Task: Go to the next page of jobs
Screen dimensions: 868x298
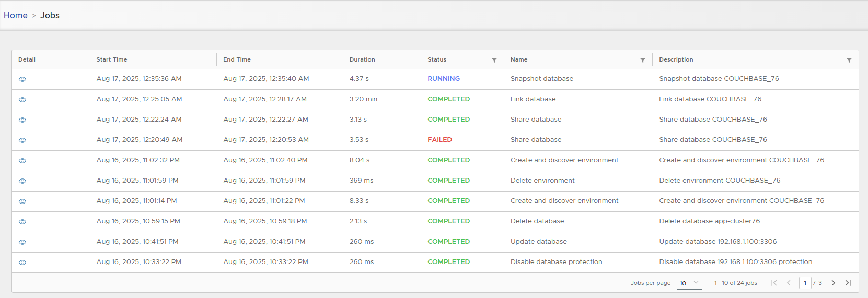Action: [x=833, y=283]
